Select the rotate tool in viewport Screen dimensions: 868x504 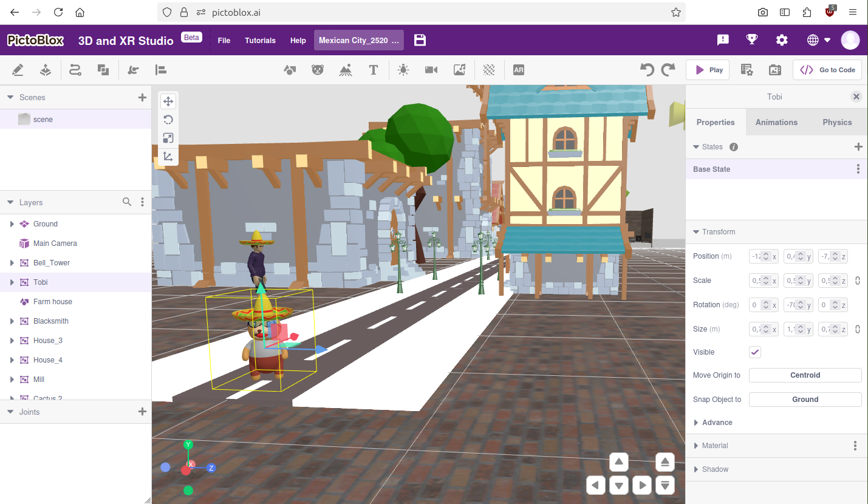click(168, 120)
